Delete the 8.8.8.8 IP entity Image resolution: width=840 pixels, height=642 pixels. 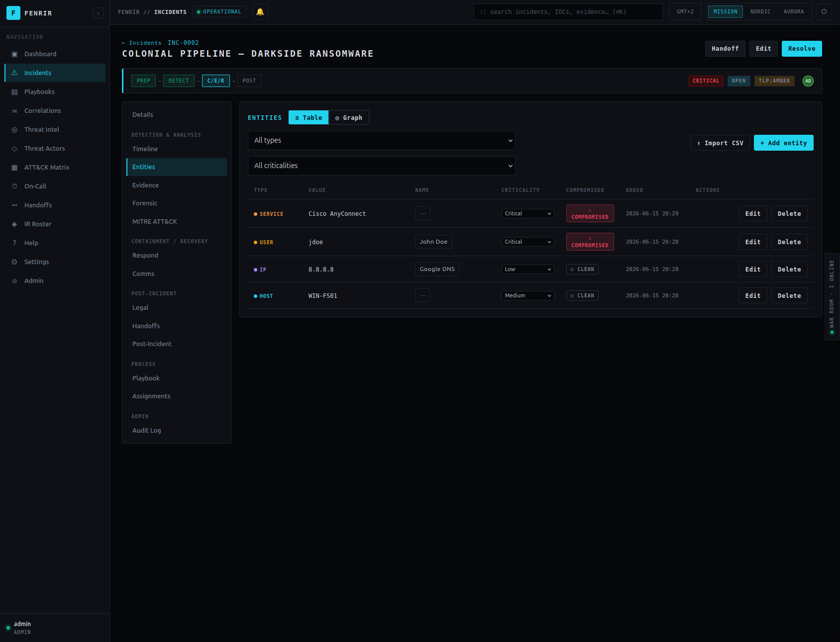click(789, 269)
